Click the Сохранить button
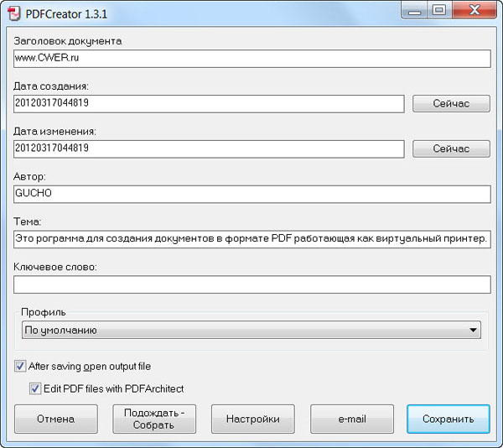The height and width of the screenshot is (448, 503). pyautogui.click(x=449, y=419)
